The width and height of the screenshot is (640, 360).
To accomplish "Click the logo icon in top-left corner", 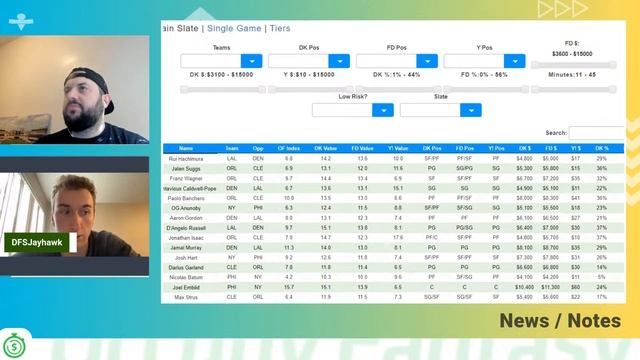I will 21,21.
